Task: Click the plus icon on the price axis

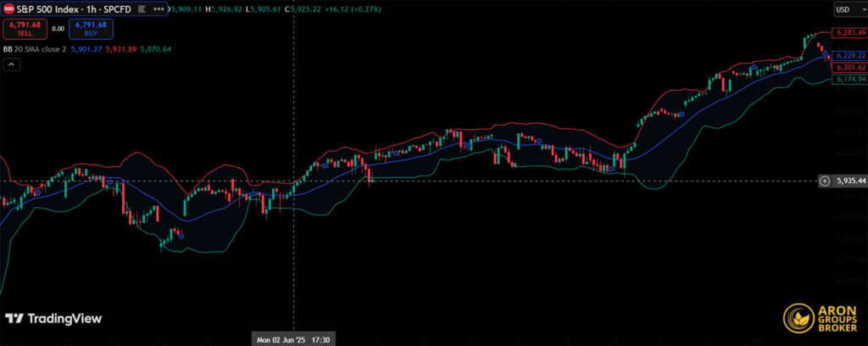Action: click(824, 181)
